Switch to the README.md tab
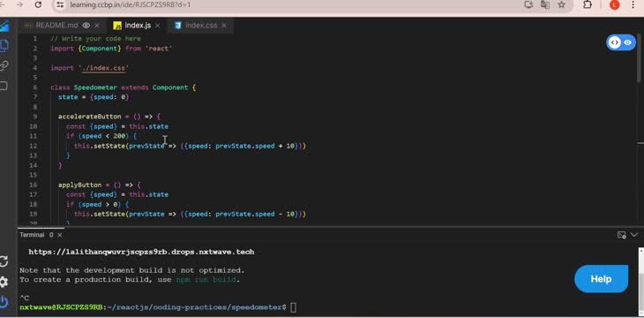 (x=56, y=26)
